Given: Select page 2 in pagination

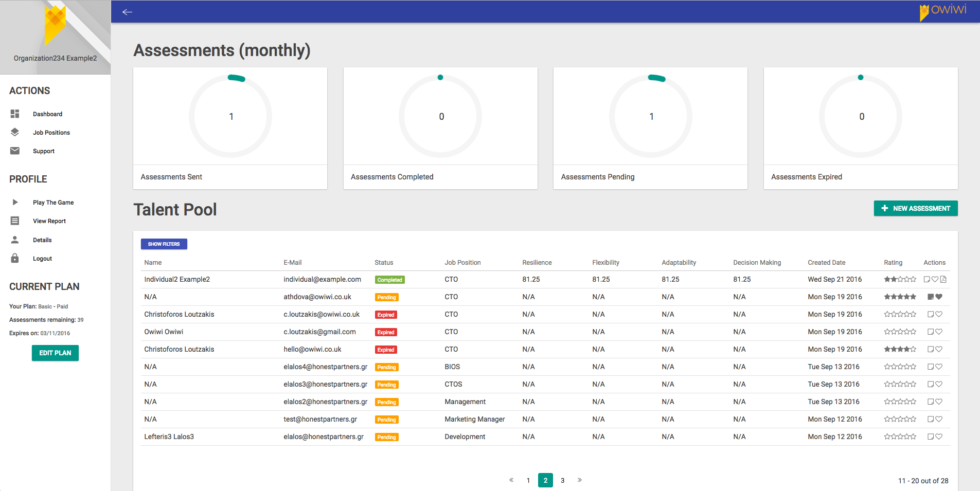Looking at the screenshot, I should (545, 480).
